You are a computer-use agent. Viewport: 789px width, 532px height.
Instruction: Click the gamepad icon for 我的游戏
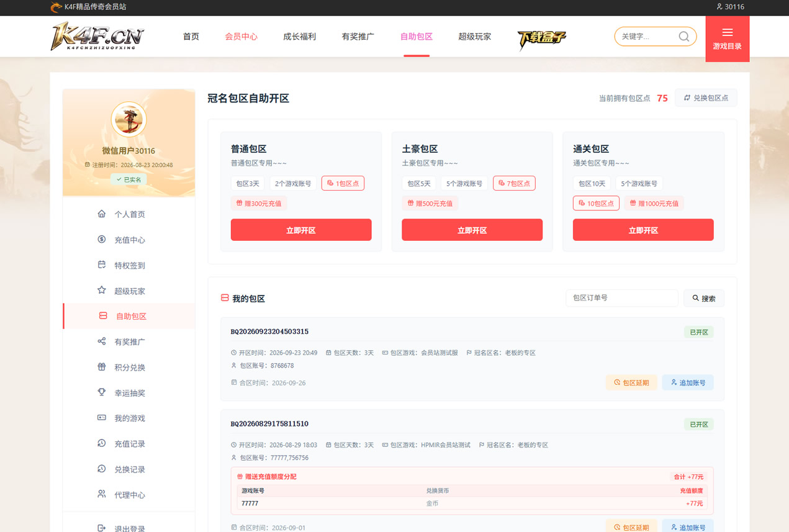pyautogui.click(x=102, y=418)
